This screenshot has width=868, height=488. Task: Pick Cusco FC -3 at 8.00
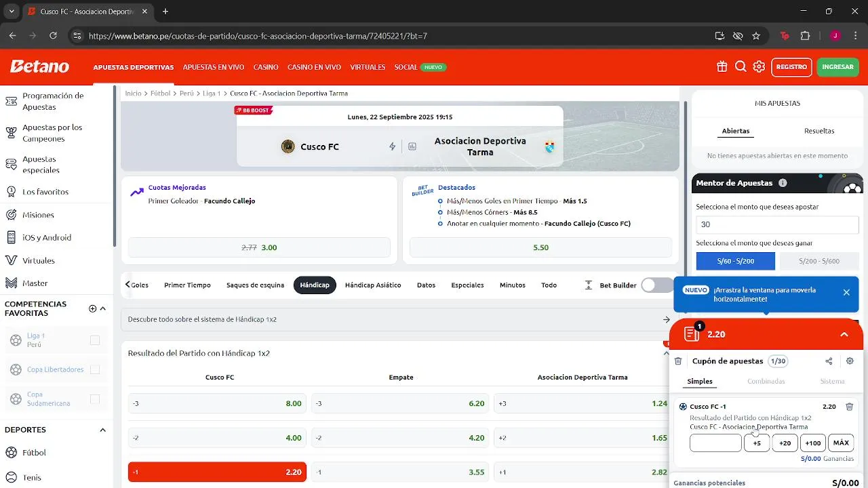tap(217, 403)
